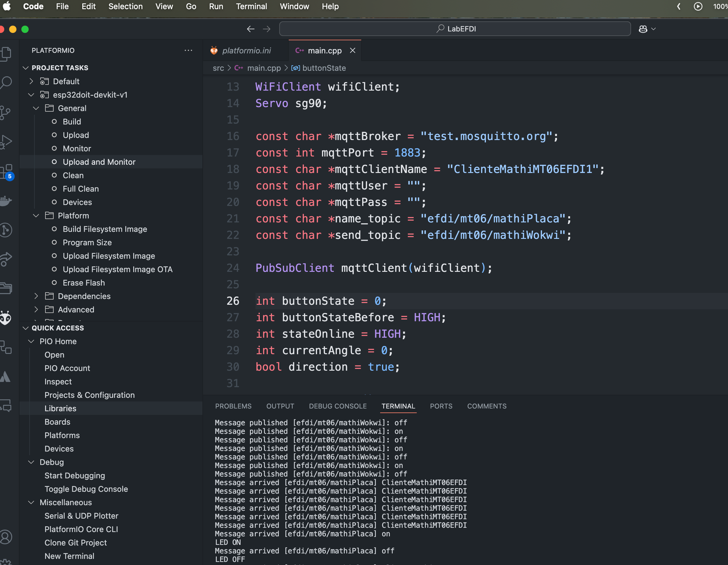Collapse the PIO Home group
This screenshot has height=565, width=728.
click(31, 341)
